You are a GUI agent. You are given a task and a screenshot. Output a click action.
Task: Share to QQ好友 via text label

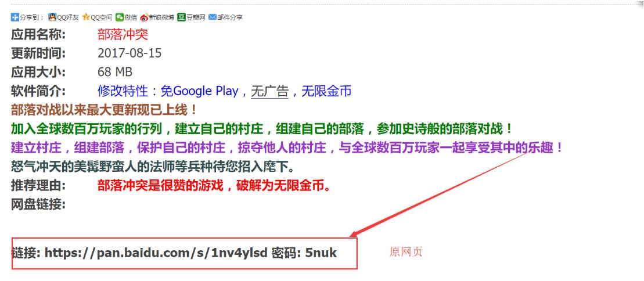(68, 17)
